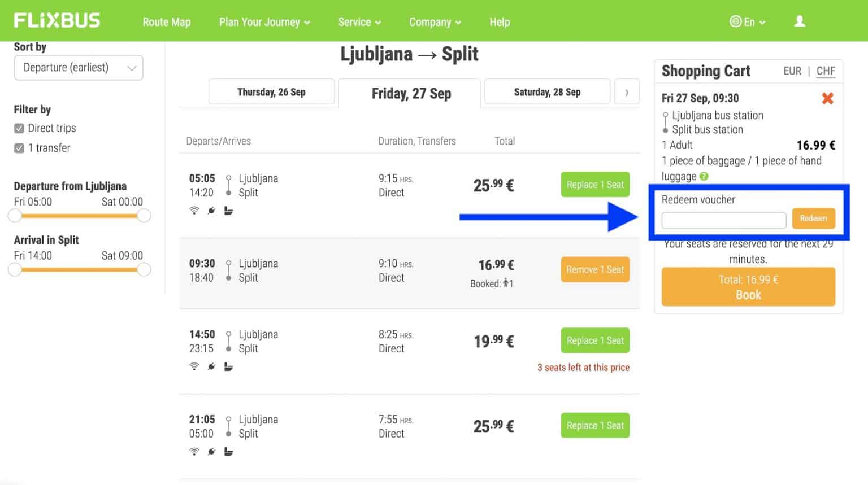The image size is (868, 485).
Task: Click inside the voucher code input field
Action: coord(723,220)
